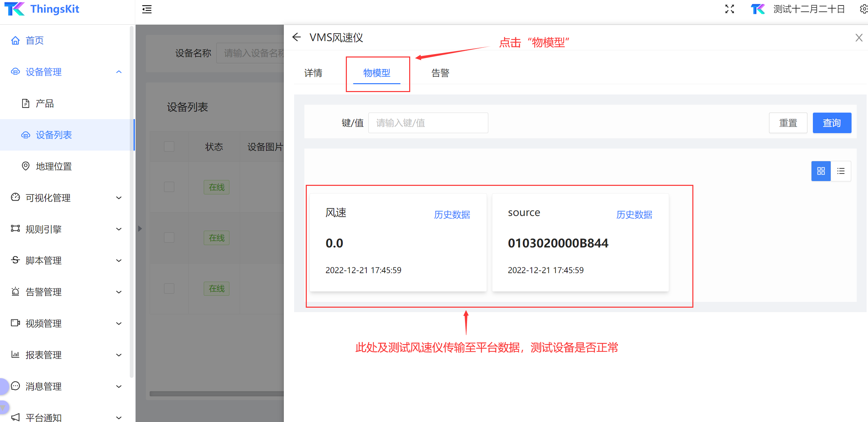Screen dimensions: 868x422
Task: View 历史数据 for the 风速 property
Action: 451,215
